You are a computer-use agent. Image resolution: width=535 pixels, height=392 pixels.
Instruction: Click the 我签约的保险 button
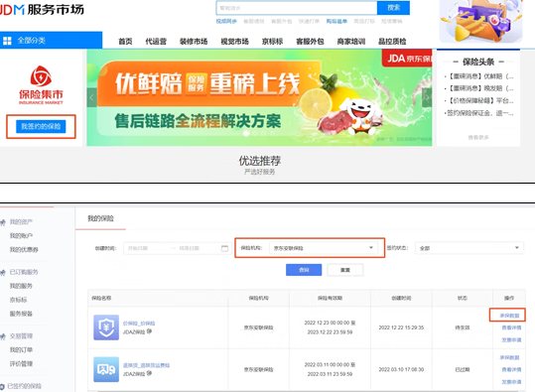[41, 127]
